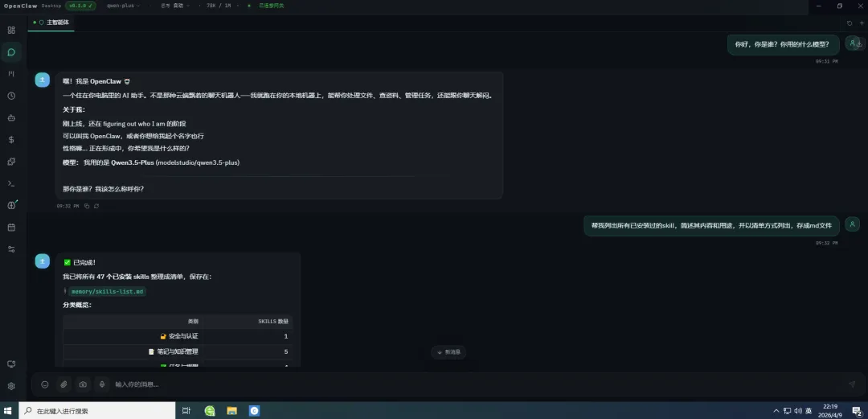Viewport: 868px width, 419px height.
Task: Show hidden tray icons with the chevron
Action: pos(776,411)
